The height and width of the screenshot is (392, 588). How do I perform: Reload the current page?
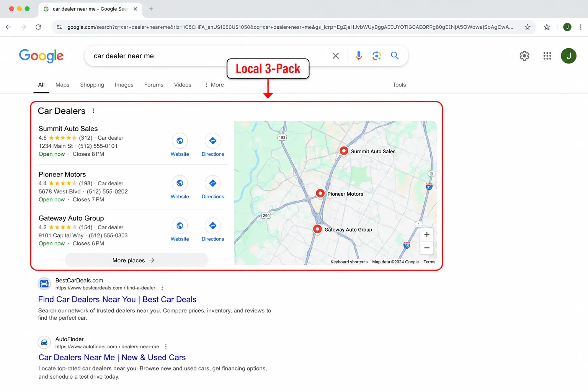tap(38, 27)
